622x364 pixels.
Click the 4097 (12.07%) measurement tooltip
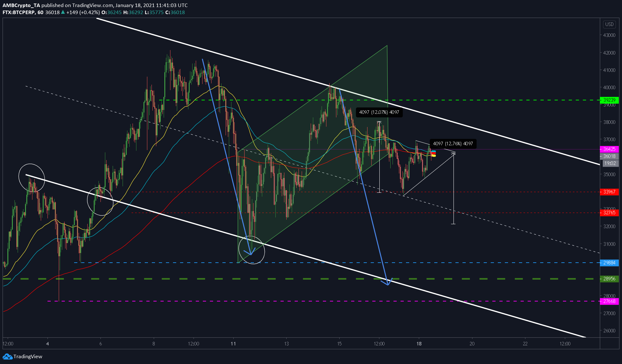point(379,112)
